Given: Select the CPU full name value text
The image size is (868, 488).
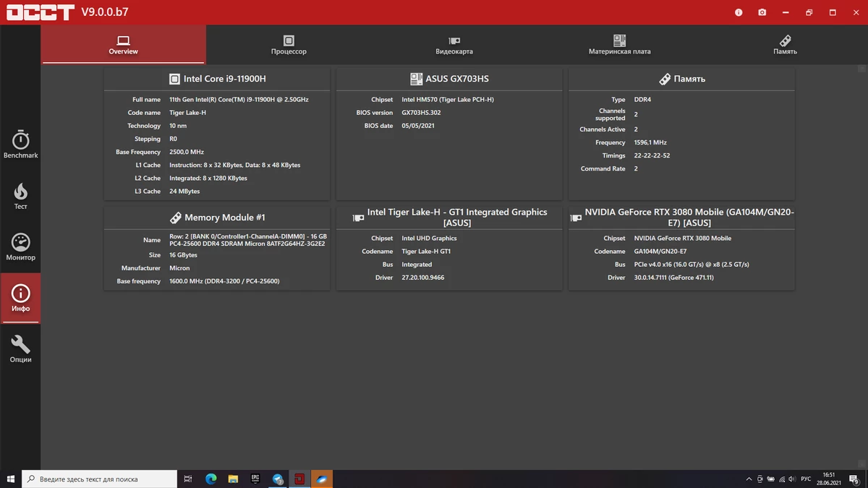Looking at the screenshot, I should coord(239,100).
